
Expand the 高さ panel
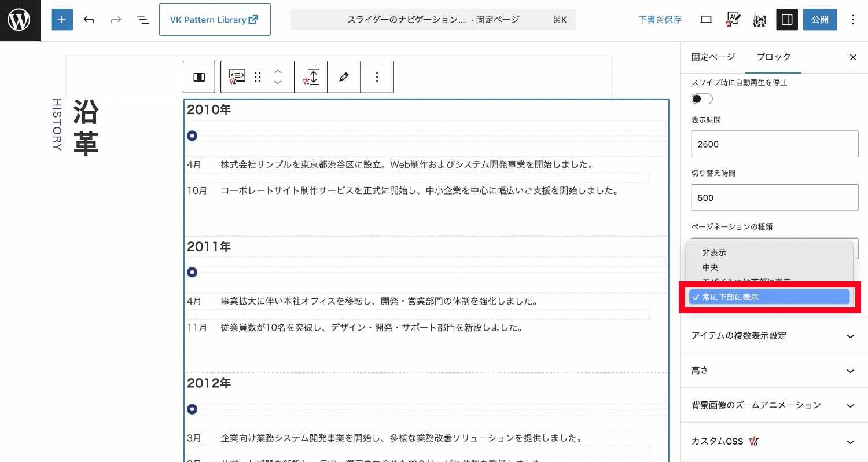pos(774,371)
